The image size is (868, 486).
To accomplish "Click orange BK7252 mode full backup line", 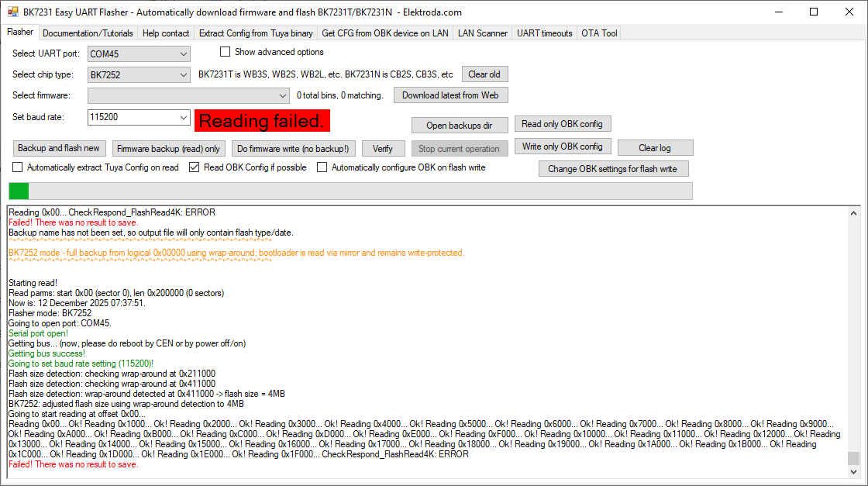I will 236,253.
